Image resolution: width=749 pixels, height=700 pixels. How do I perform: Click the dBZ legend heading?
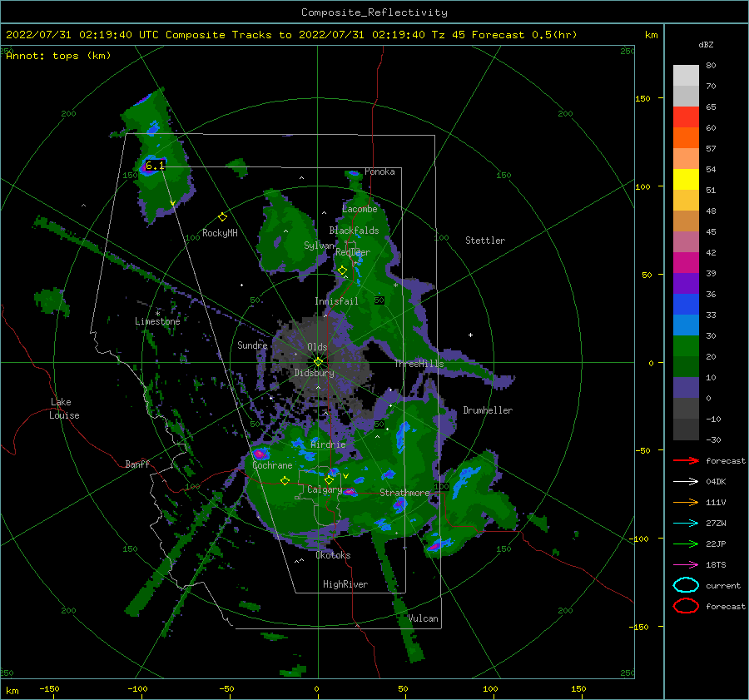click(x=706, y=45)
